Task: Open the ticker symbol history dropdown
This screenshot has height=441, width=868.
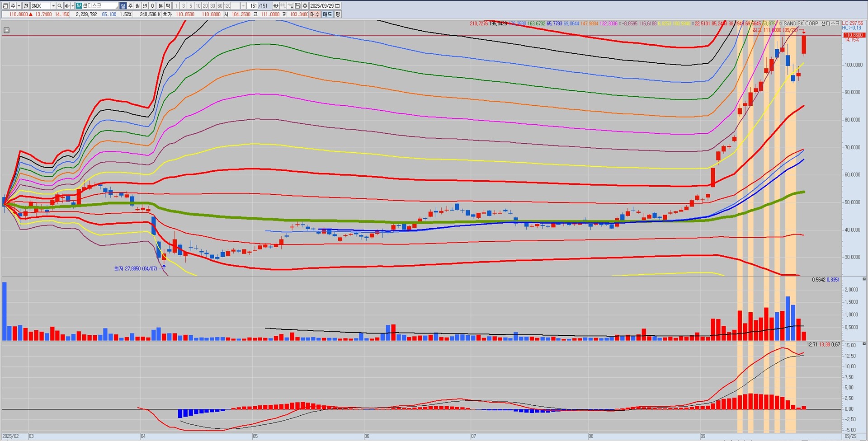Action: pyautogui.click(x=53, y=6)
